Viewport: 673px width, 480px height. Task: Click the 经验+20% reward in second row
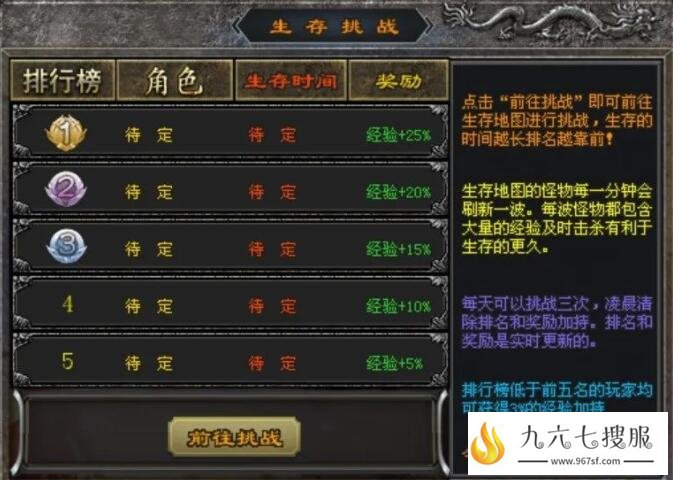pos(398,192)
